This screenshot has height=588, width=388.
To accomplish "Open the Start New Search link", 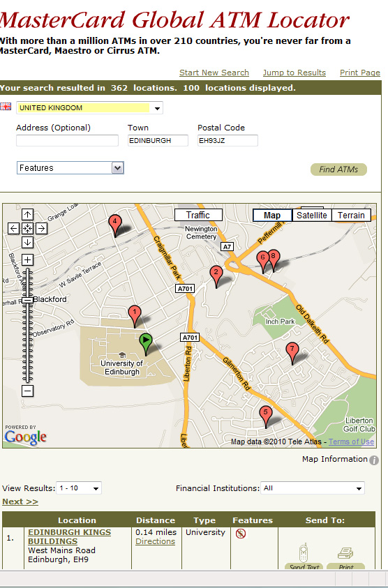I will [x=214, y=73].
